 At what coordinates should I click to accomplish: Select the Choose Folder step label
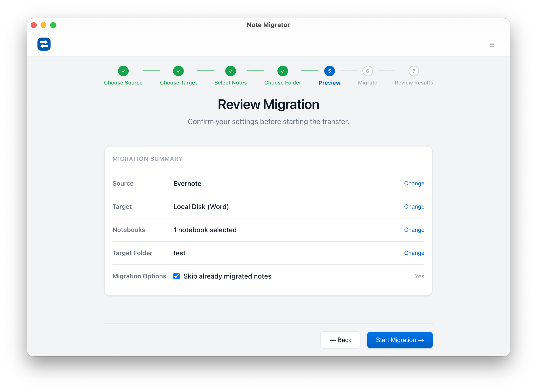tap(283, 83)
